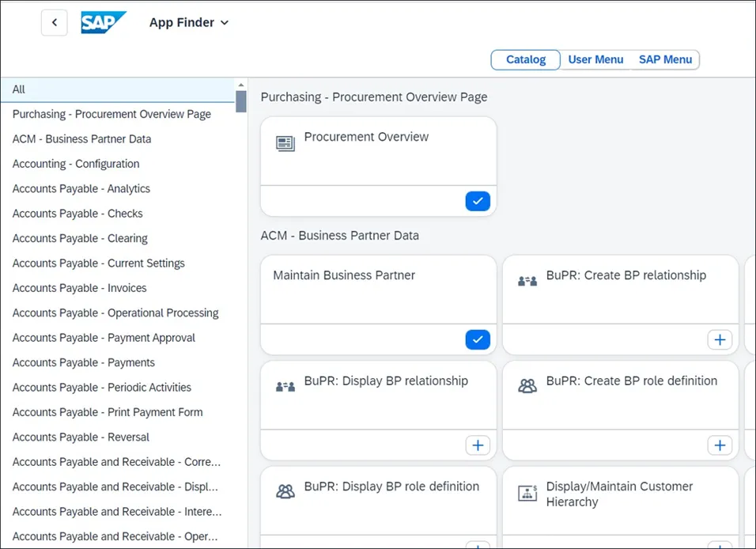Select Accounts Payable and Receivable - Displ... category

(118, 487)
